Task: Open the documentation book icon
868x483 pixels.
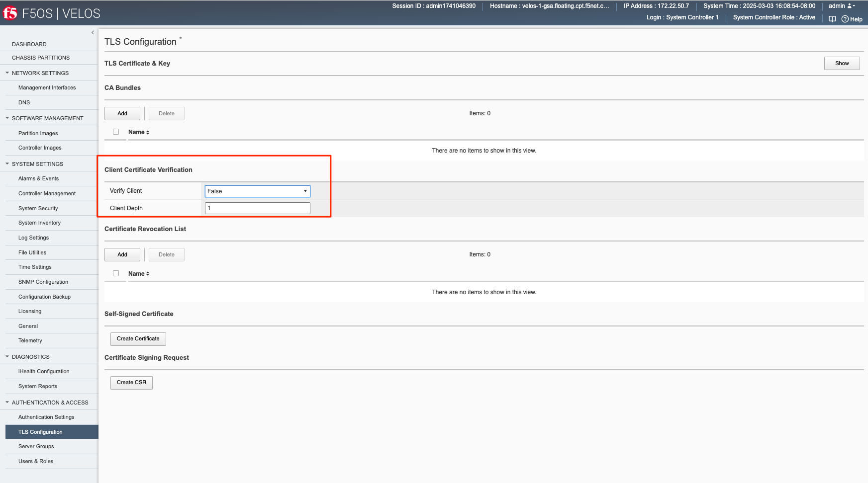Action: tap(832, 19)
